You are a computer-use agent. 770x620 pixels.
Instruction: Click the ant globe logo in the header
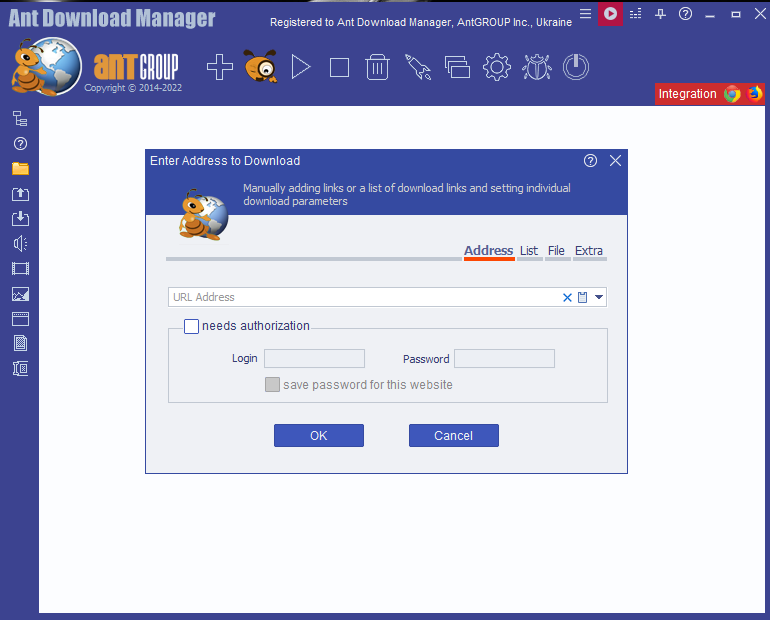point(47,66)
